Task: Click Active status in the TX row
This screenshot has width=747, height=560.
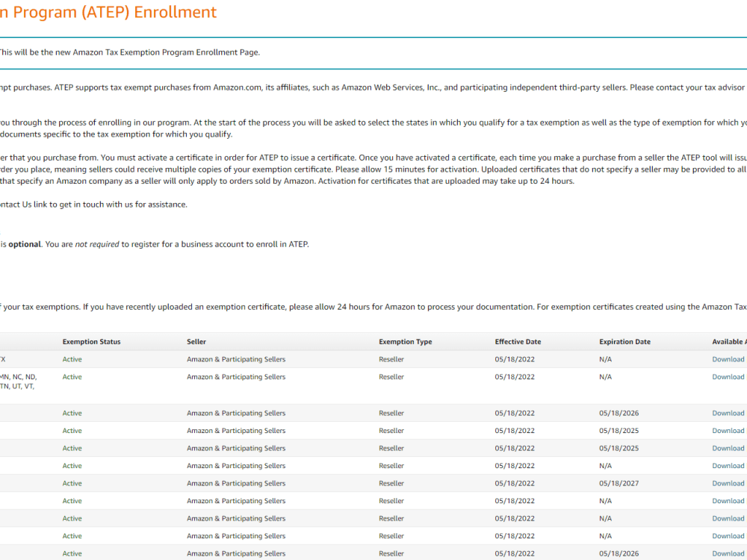Action: pos(72,359)
